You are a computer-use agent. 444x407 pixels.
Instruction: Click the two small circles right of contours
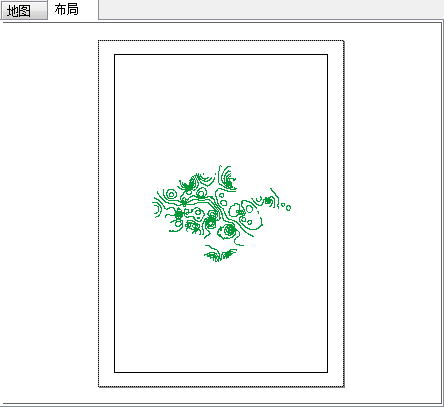coord(286,206)
